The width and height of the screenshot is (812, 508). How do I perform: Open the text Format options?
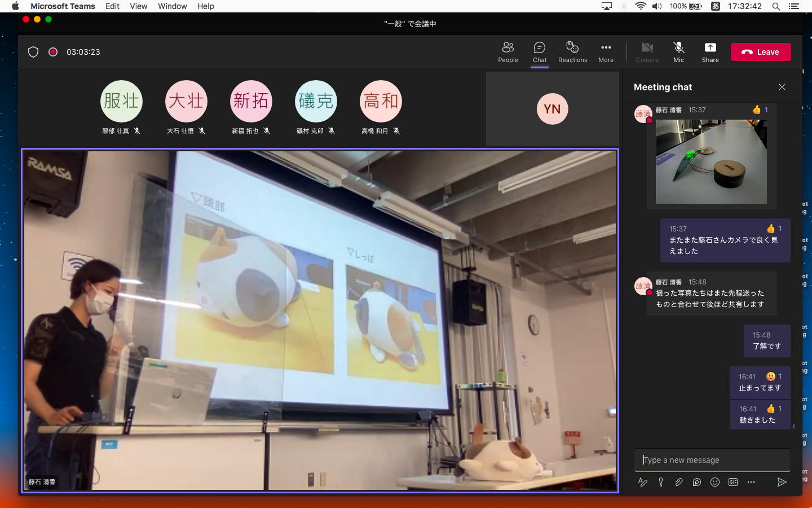click(x=642, y=482)
